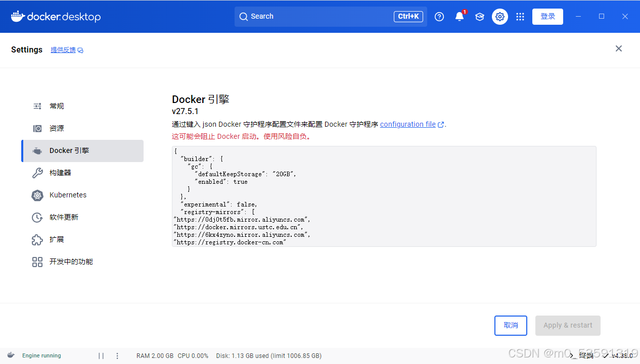Click the Ctrl+K shortcut badge
Image resolution: width=640 pixels, height=364 pixels.
click(x=408, y=17)
